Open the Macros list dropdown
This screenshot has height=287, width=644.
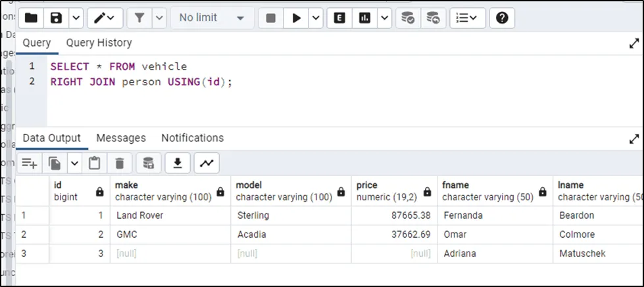pos(468,18)
